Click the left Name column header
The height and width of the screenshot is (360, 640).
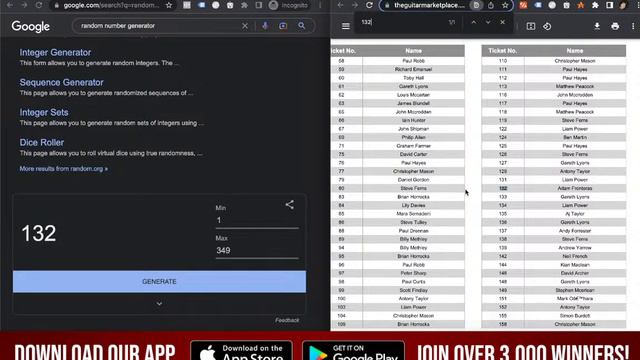tap(413, 51)
